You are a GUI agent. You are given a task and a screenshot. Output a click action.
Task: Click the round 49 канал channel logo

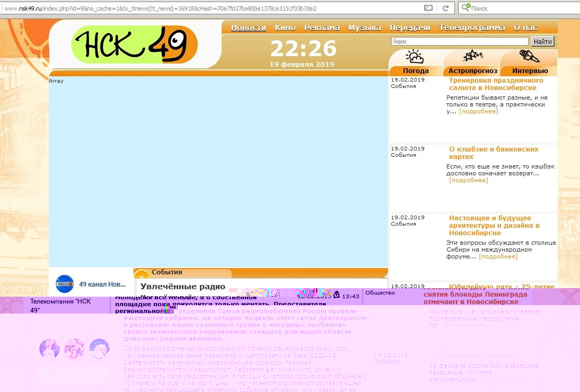click(x=65, y=284)
